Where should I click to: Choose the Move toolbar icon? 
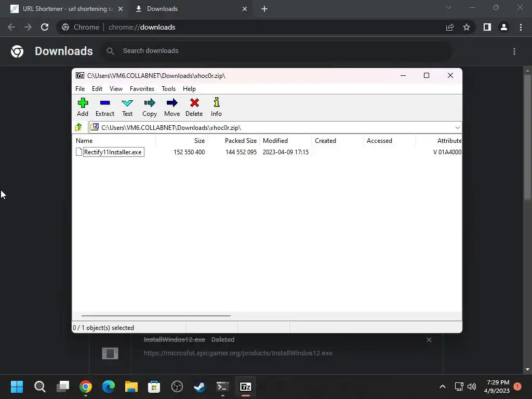click(172, 107)
